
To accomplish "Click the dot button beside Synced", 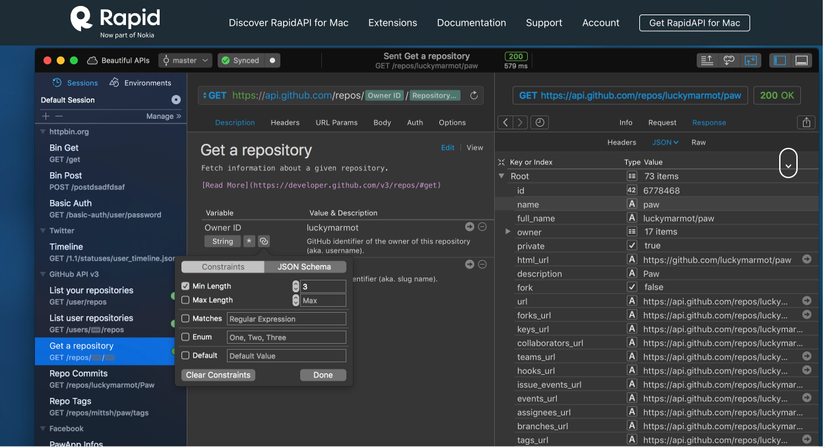I will point(272,61).
